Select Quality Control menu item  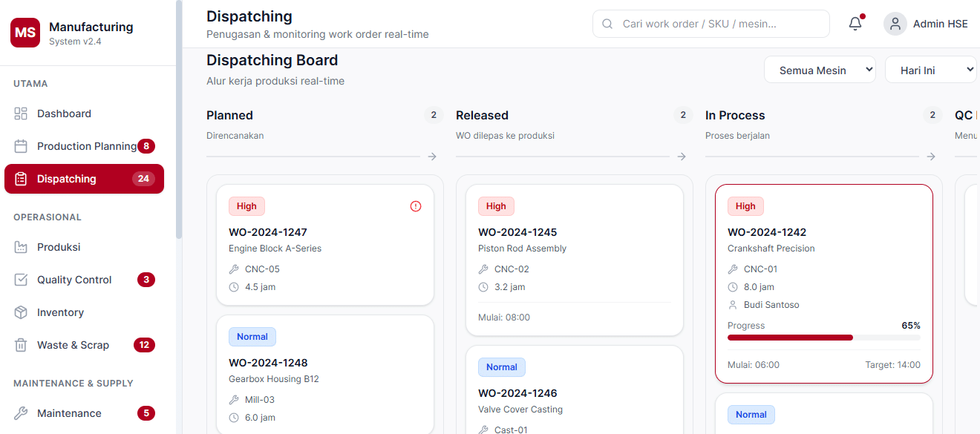pos(74,280)
